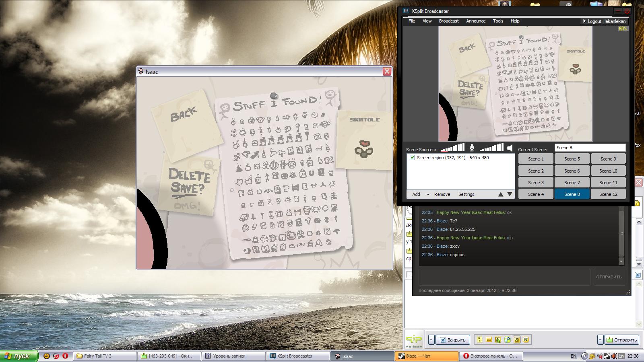This screenshot has height=362, width=644.
Task: Toggle the Screen region source checkbox
Action: (x=412, y=158)
